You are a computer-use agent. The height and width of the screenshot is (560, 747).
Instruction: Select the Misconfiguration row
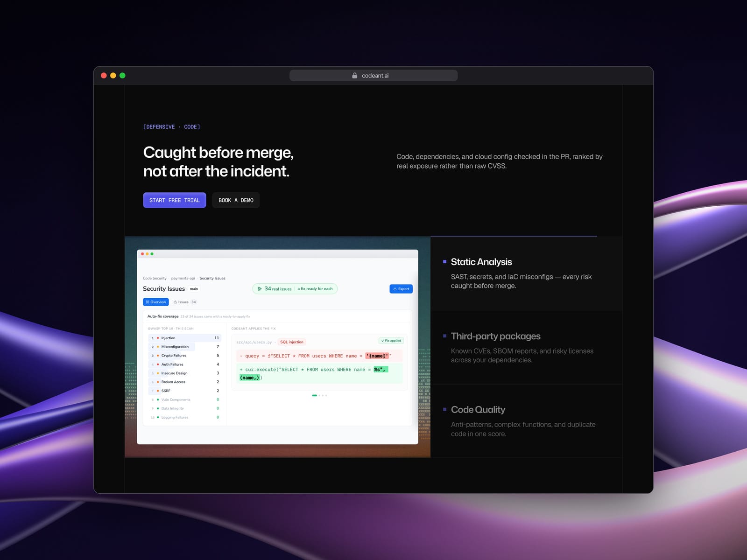click(185, 347)
